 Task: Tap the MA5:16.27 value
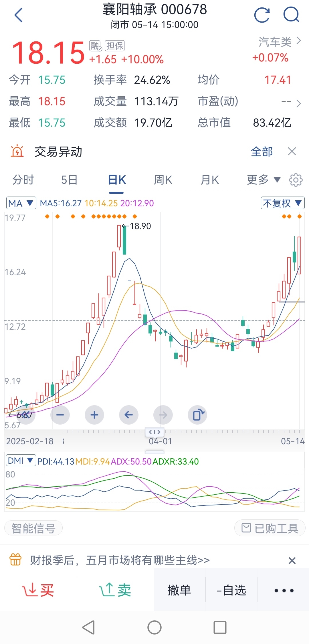pyautogui.click(x=61, y=203)
